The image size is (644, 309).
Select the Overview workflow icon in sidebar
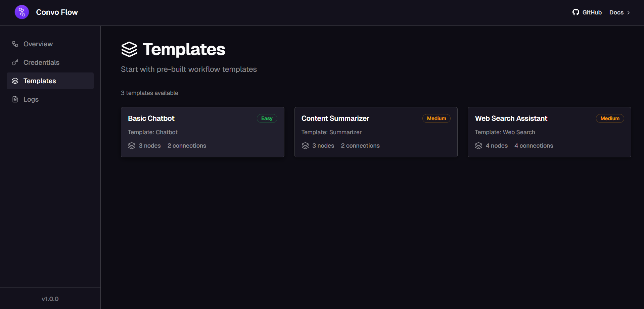(14, 44)
